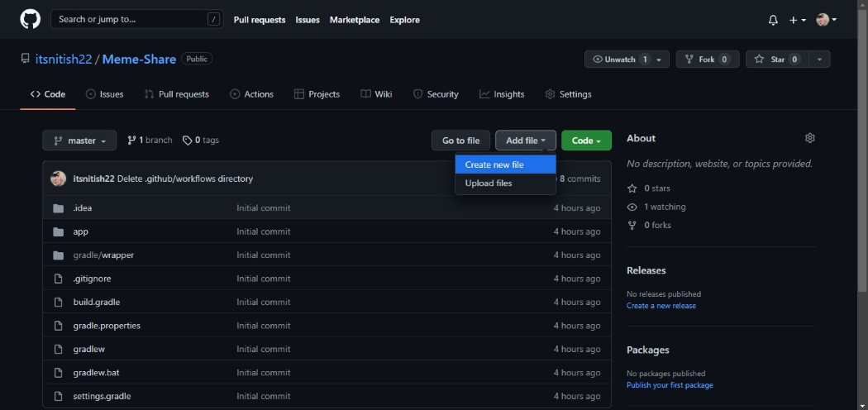Switch to the Security tab

click(x=436, y=94)
